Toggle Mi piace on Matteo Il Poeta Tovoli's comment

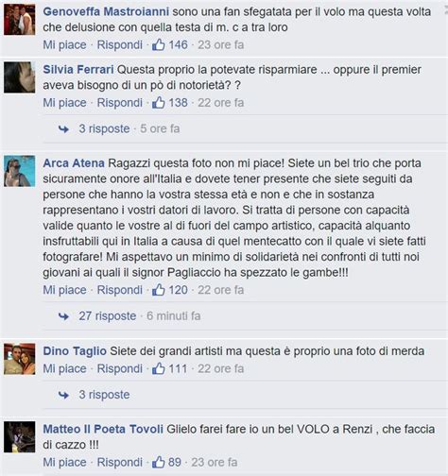pyautogui.click(x=64, y=462)
